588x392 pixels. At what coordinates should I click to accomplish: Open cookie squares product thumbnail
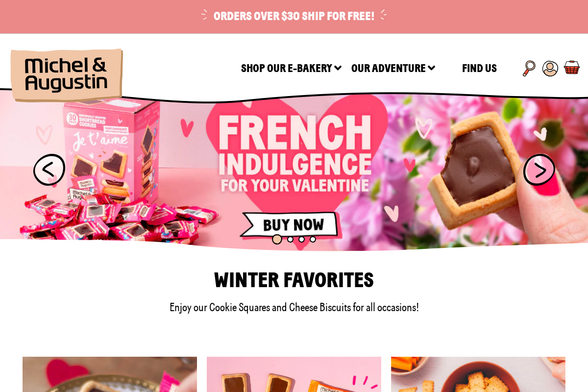pos(294,374)
